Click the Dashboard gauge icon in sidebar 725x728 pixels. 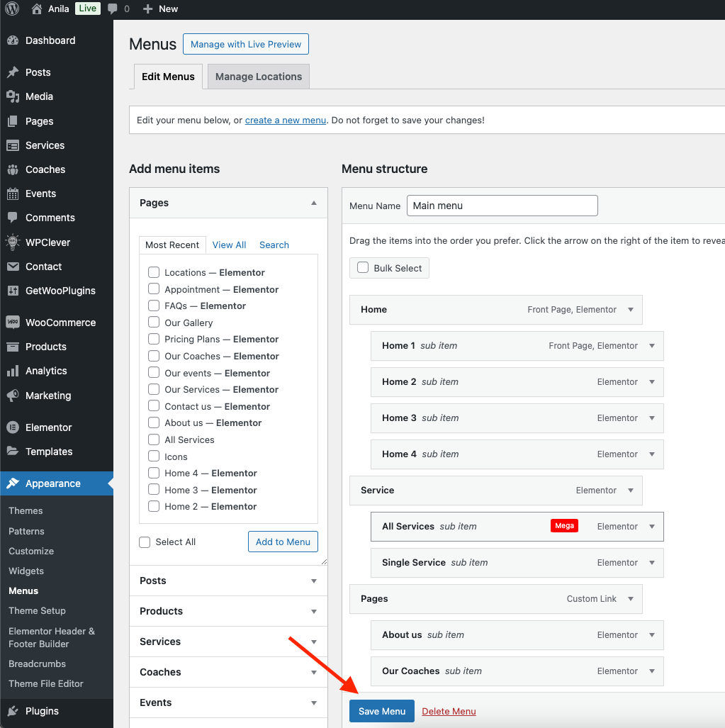pyautogui.click(x=13, y=41)
